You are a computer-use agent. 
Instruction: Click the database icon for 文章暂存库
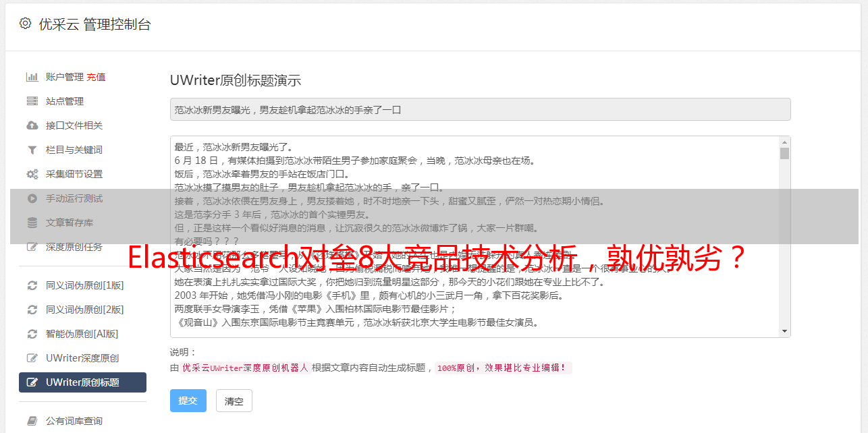pos(32,223)
